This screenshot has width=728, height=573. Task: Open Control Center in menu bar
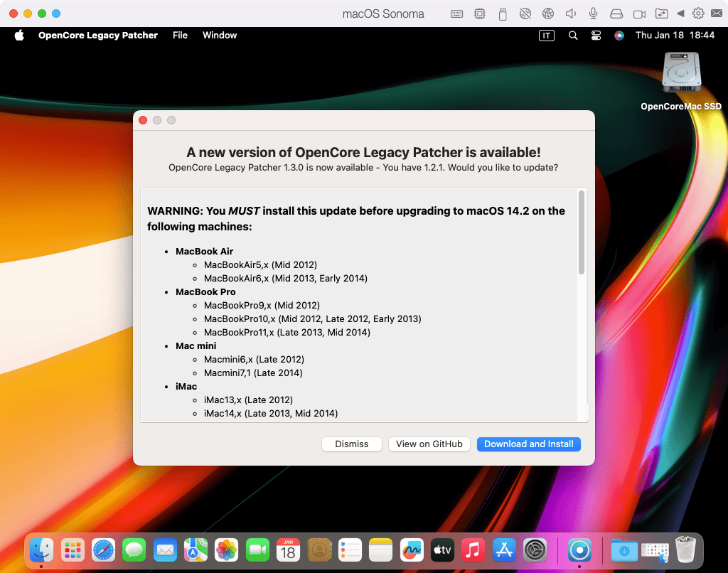coord(596,36)
